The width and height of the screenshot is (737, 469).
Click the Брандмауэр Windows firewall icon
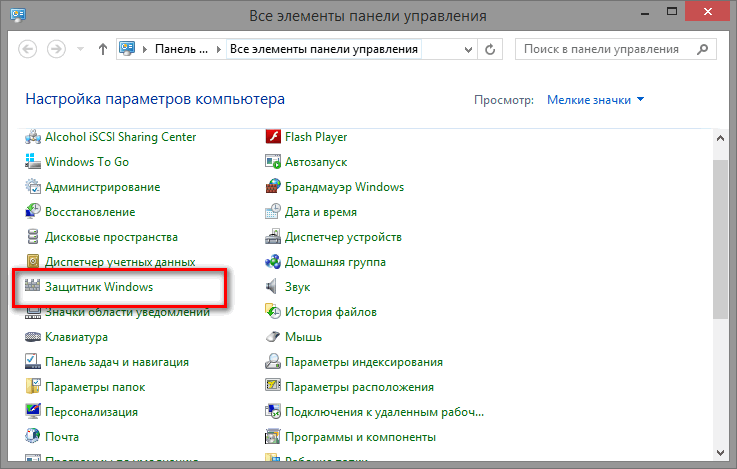(x=273, y=187)
